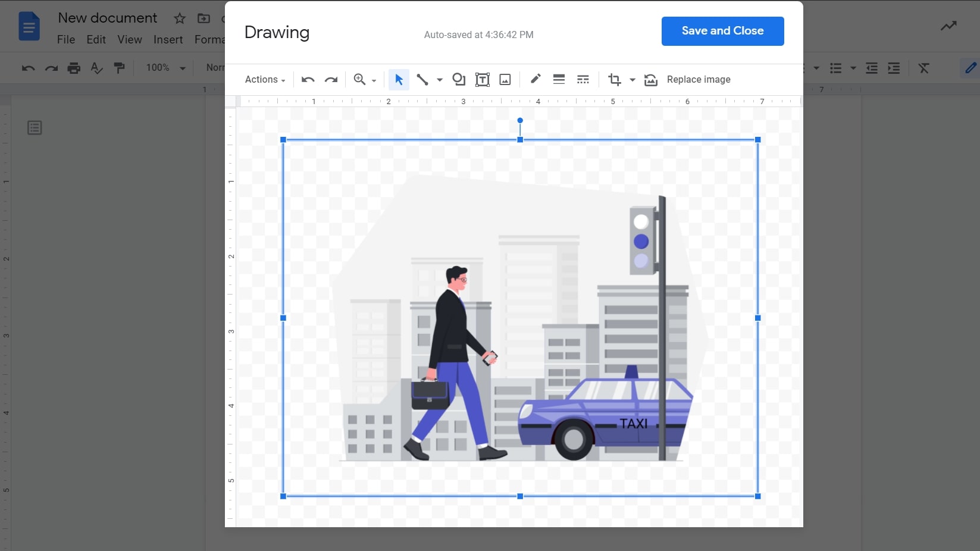Click the Clear formatting icon
This screenshot has width=980, height=551.
[923, 68]
